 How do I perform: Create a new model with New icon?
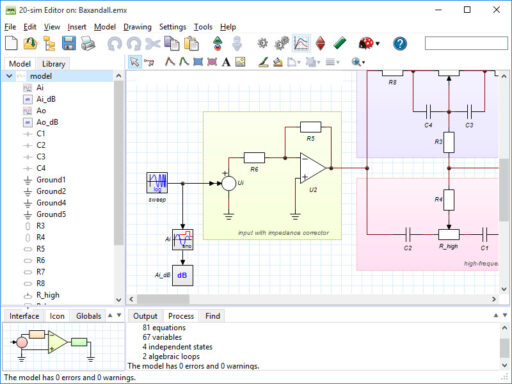[11, 43]
